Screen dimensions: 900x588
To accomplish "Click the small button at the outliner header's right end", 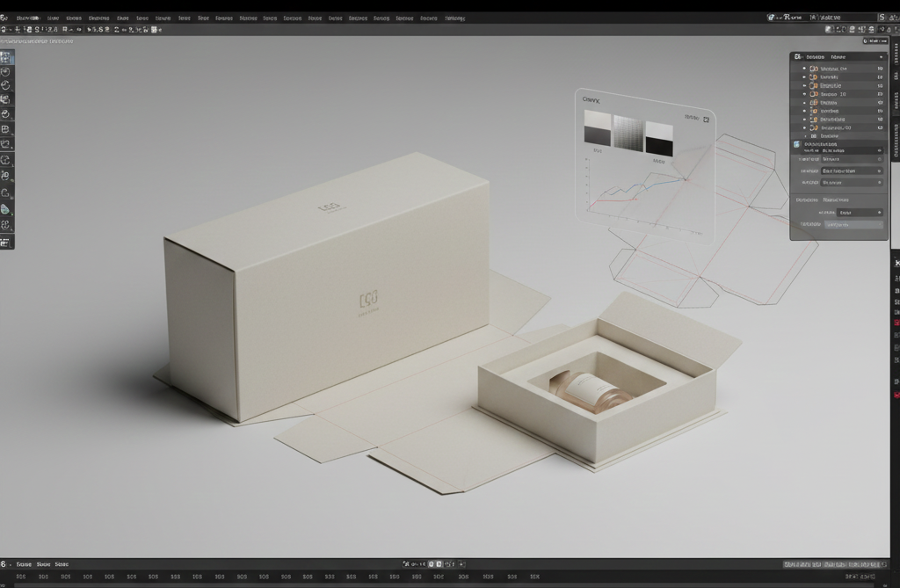I will point(880,56).
